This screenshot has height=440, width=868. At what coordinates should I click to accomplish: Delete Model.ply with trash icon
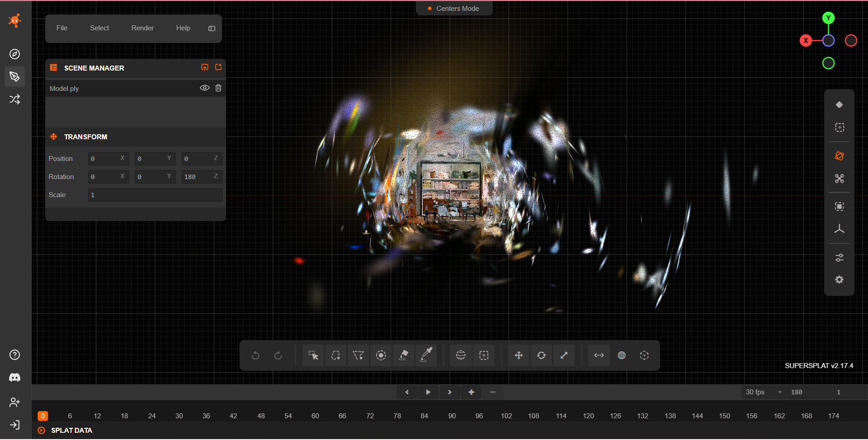coord(218,88)
